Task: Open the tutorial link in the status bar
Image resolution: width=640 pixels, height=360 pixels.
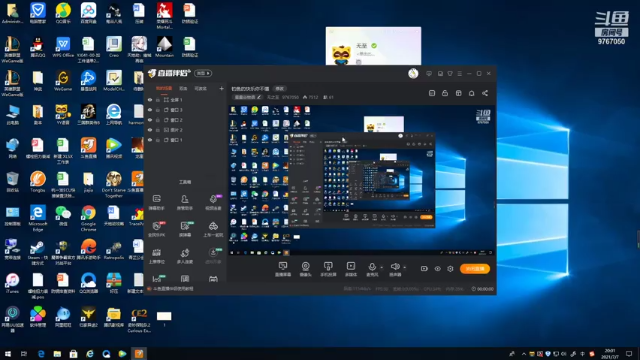Action: tap(170, 289)
